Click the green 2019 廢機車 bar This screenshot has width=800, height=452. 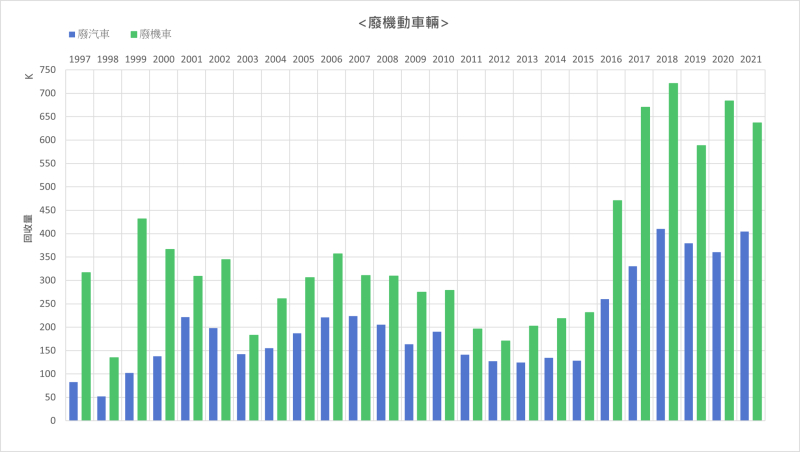tap(701, 283)
